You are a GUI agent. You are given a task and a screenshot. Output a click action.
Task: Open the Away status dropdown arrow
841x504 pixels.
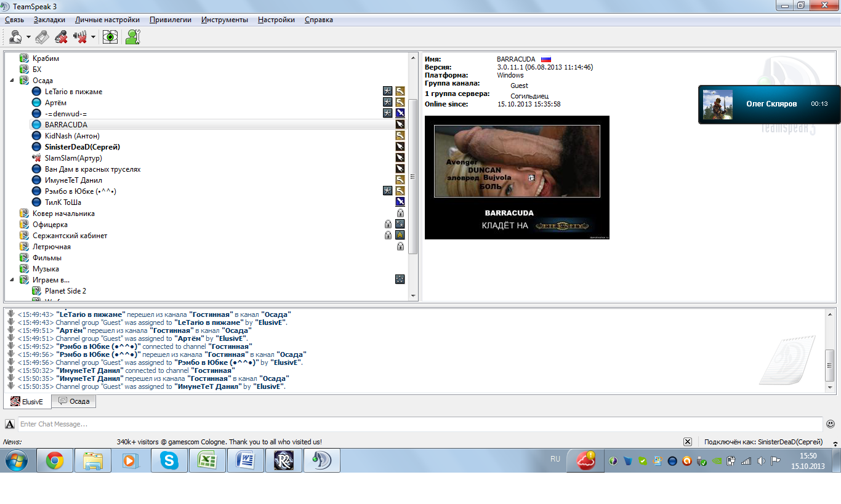[x=28, y=38]
